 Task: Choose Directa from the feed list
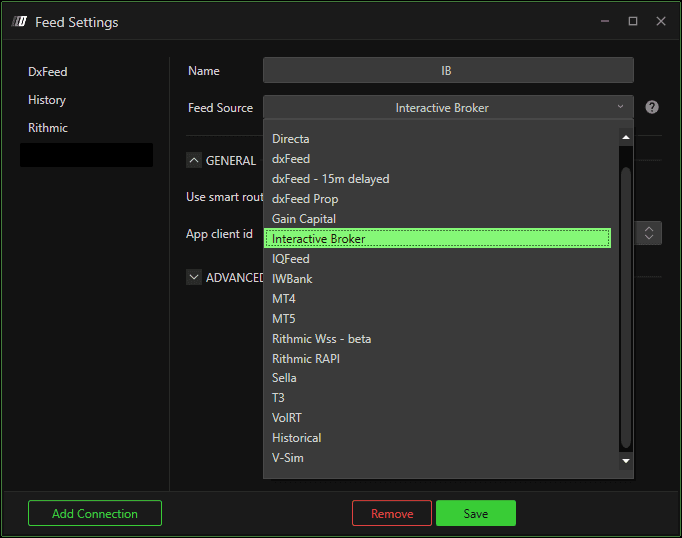(x=437, y=139)
